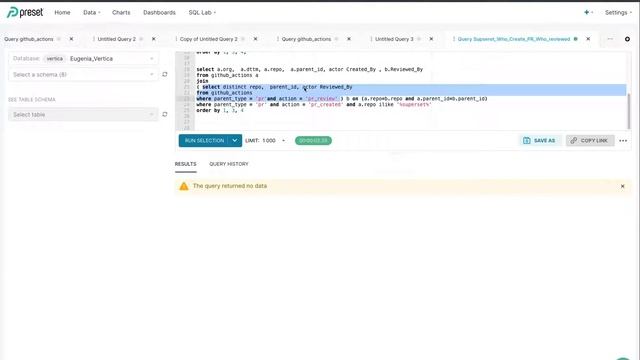This screenshot has height=360, width=640.
Task: Open the Select table dropdown
Action: [x=83, y=115]
